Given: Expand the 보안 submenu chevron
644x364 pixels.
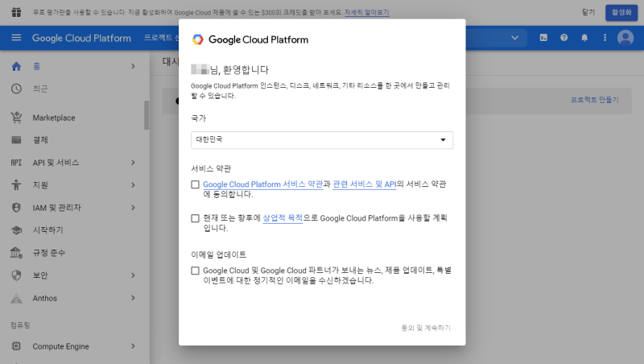Looking at the screenshot, I should tap(133, 275).
